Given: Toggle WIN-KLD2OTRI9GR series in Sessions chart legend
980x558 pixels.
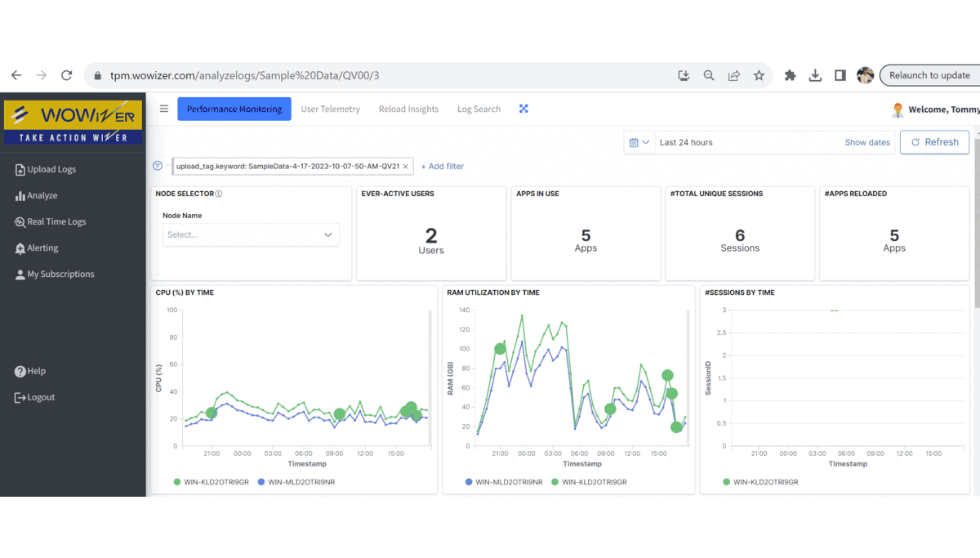Looking at the screenshot, I should click(x=761, y=482).
